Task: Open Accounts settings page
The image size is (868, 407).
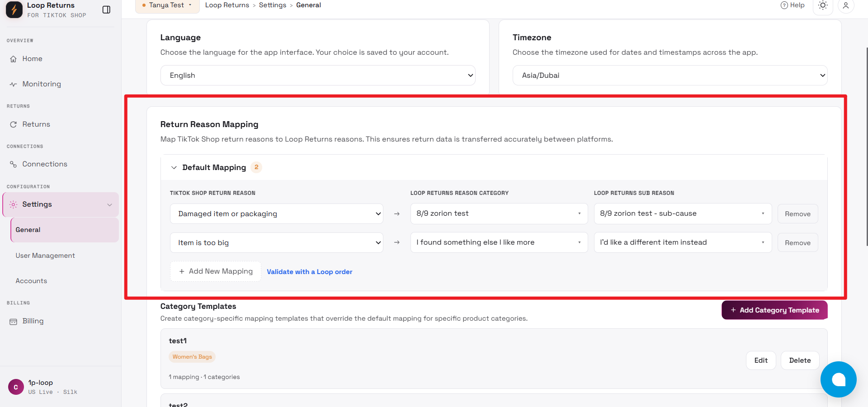Action: click(31, 281)
